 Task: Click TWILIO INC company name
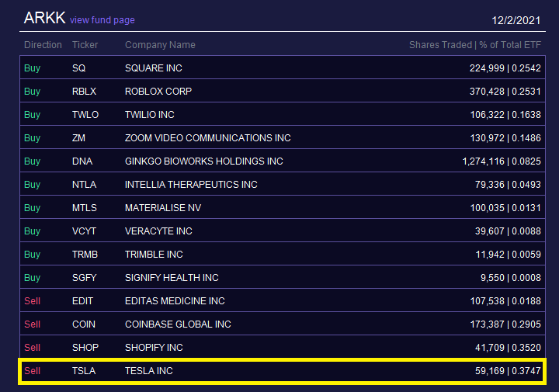coord(149,115)
